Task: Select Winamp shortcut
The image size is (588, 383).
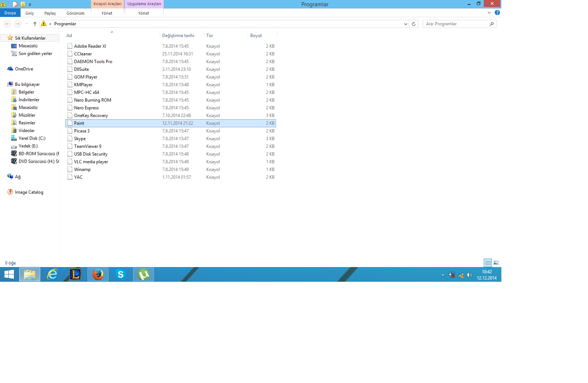Action: pos(171,169)
